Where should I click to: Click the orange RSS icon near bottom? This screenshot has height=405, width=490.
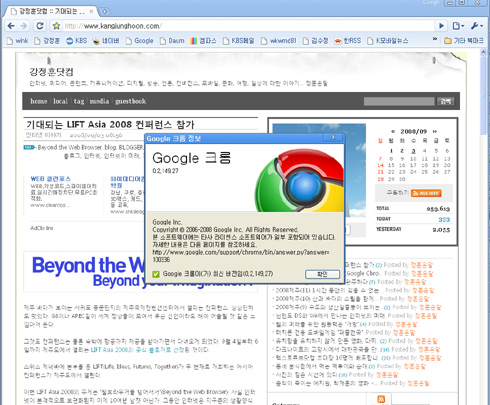tap(381, 399)
